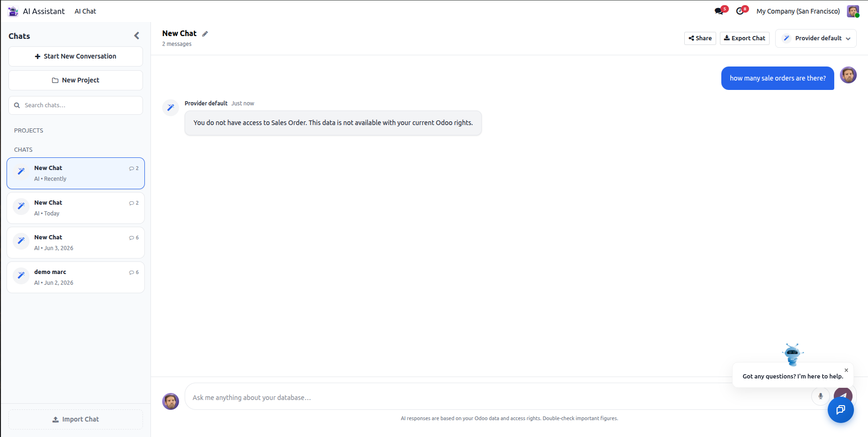Click the Import Chat button
The height and width of the screenshot is (437, 868).
[75, 420]
